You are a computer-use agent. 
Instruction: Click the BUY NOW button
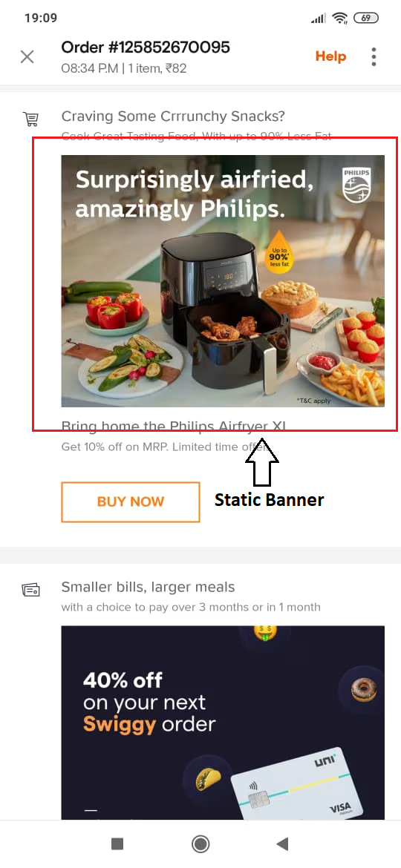coord(130,502)
